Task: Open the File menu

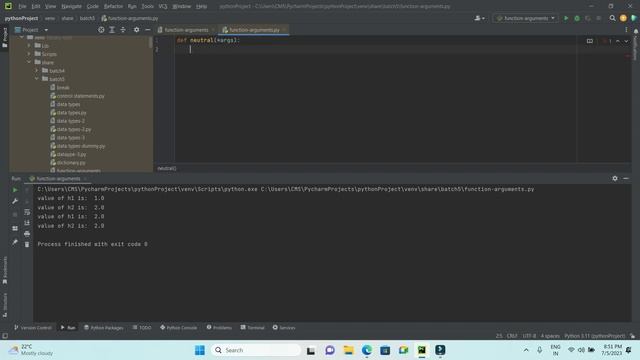Action: click(x=22, y=6)
